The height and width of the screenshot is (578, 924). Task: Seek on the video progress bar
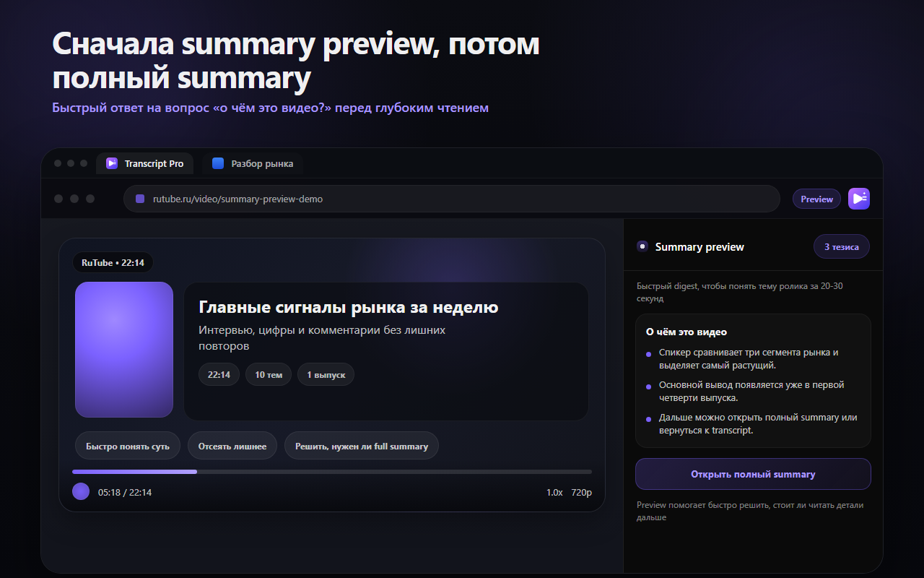tap(332, 472)
